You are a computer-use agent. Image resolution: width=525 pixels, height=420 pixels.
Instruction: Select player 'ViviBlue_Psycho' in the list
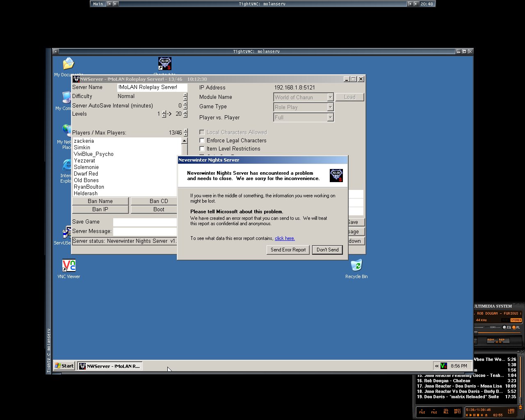pos(127,154)
